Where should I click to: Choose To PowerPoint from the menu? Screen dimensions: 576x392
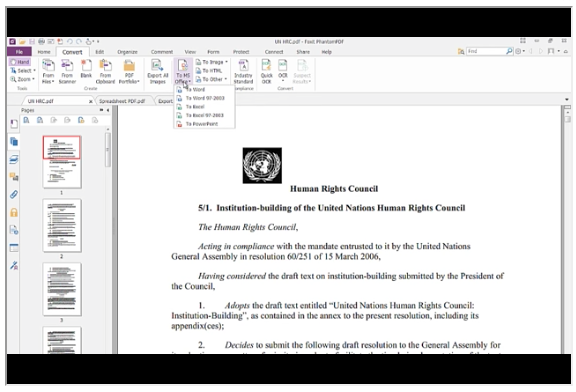point(204,124)
